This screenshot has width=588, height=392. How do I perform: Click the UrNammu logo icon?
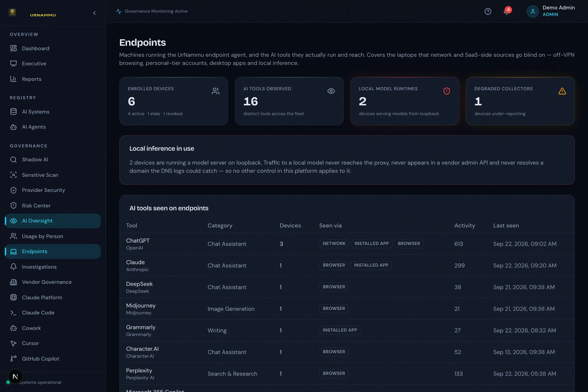click(x=12, y=12)
